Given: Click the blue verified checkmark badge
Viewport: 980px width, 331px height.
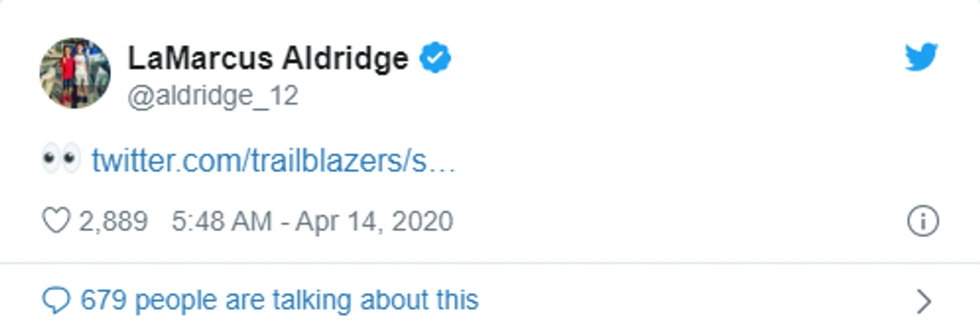Looking at the screenshot, I should [x=435, y=58].
